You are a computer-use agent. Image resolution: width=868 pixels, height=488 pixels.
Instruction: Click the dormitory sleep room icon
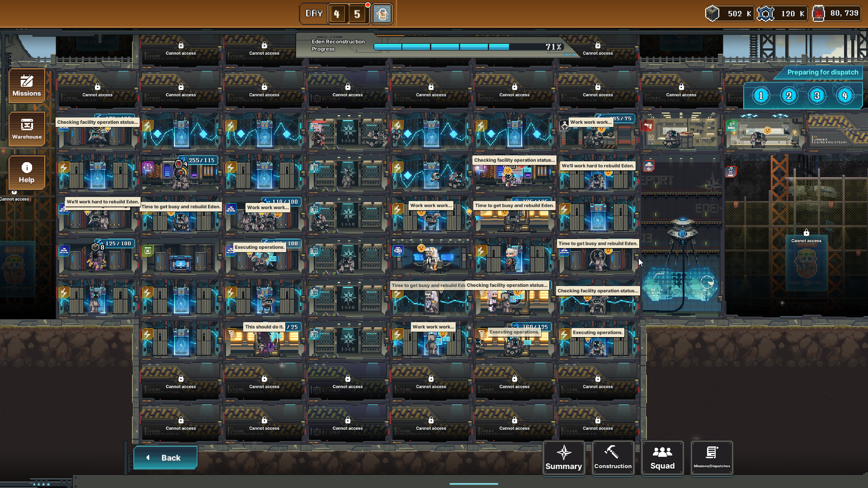731,125
